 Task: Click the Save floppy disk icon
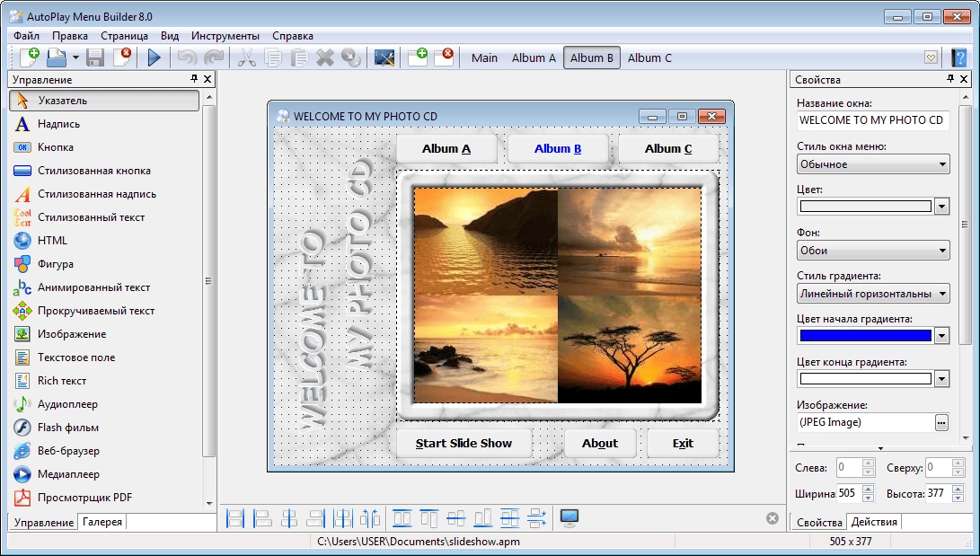(x=95, y=58)
